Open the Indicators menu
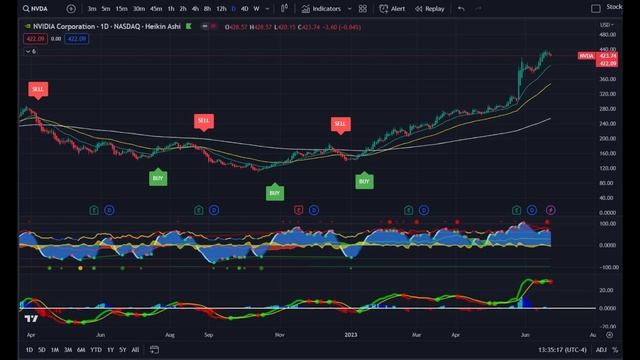The image size is (640, 360). 321,9
